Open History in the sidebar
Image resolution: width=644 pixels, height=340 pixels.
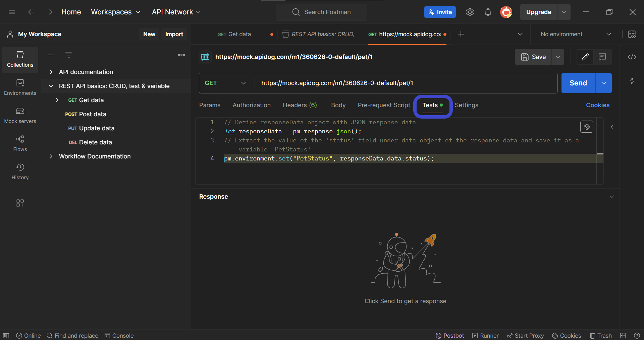[x=20, y=172]
